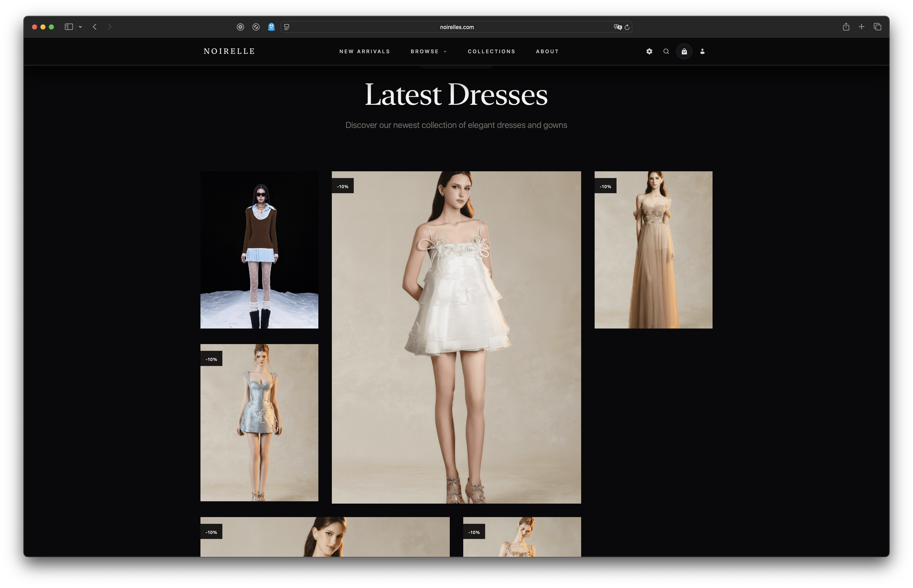Open the COLLECTIONS page
The width and height of the screenshot is (913, 588).
coord(492,51)
